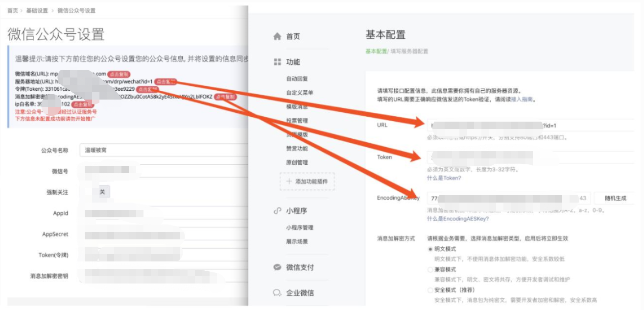Click 随机生成 button for EncodingAESKey
The width and height of the screenshot is (644, 310).
[x=616, y=198]
